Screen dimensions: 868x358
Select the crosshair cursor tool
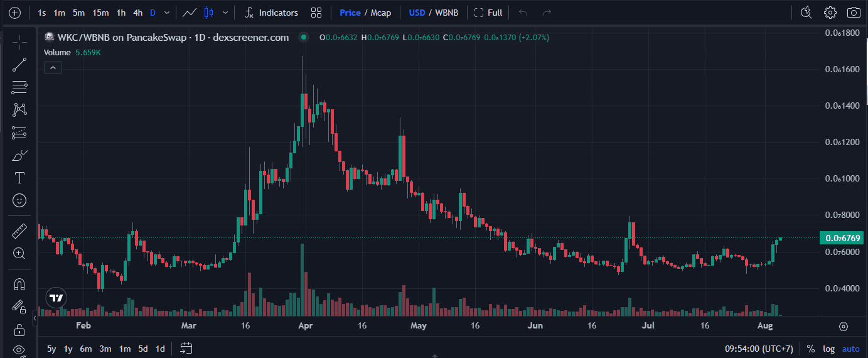tap(19, 42)
